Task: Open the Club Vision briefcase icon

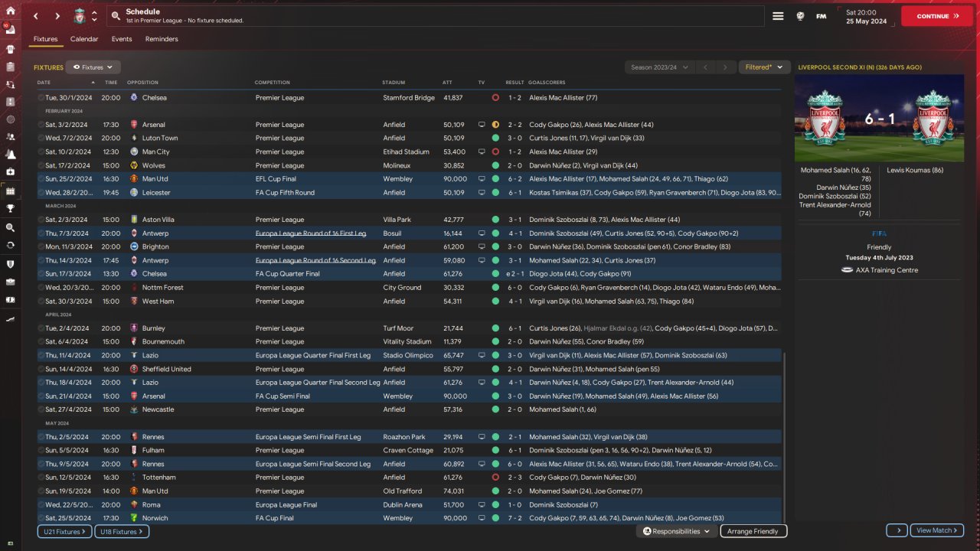Action: coord(11,282)
